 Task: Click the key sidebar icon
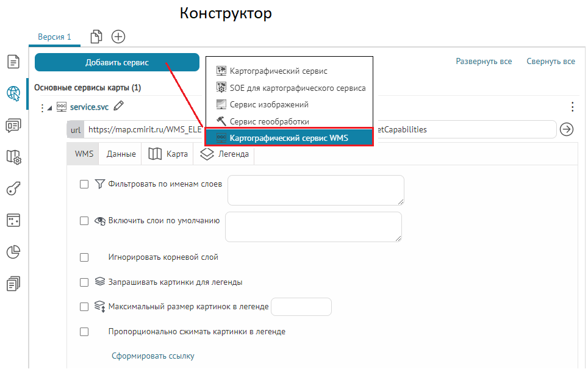13,188
